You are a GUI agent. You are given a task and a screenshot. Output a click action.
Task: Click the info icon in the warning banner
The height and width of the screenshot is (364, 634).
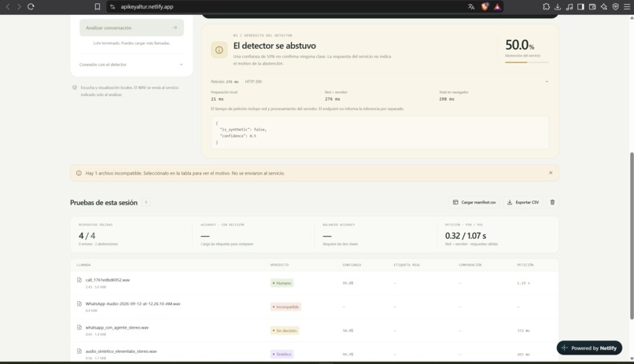(x=79, y=173)
